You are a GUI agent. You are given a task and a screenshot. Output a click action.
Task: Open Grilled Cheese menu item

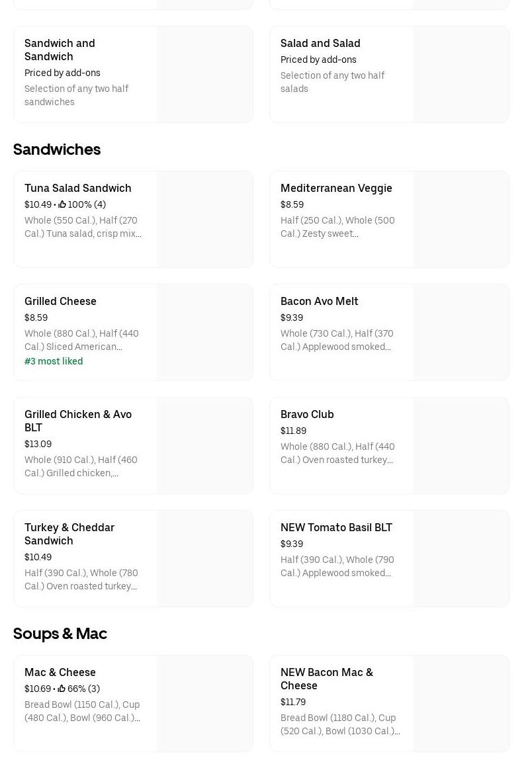(60, 301)
